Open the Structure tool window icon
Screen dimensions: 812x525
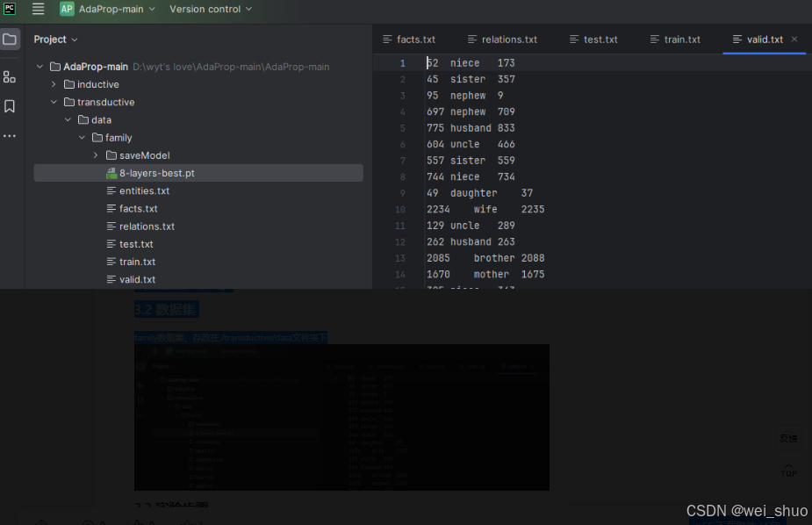(x=10, y=77)
